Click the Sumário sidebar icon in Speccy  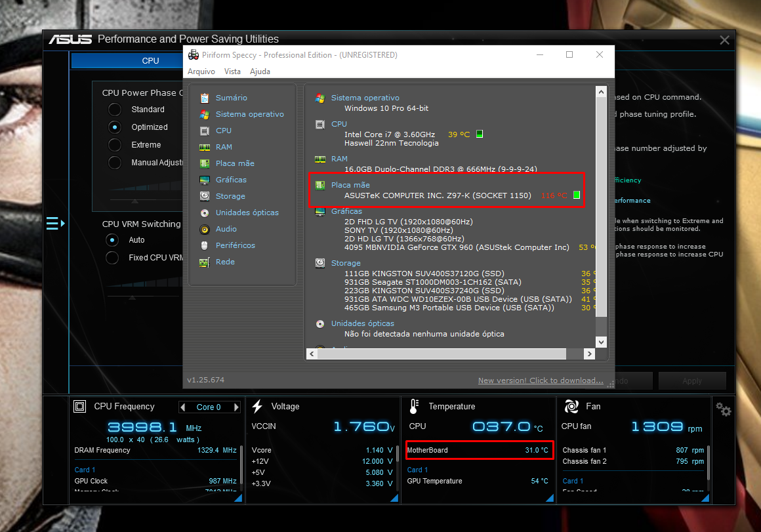click(205, 98)
